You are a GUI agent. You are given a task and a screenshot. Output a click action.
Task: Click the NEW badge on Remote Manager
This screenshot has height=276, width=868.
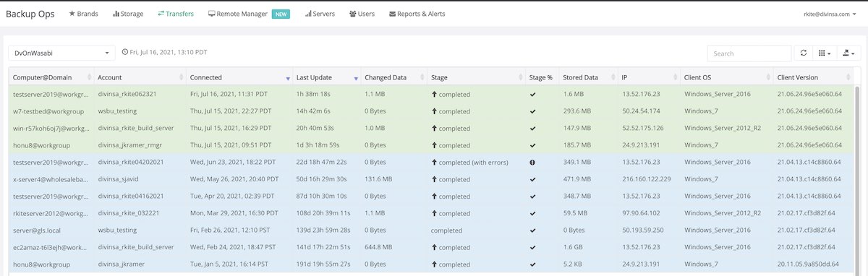coord(281,14)
